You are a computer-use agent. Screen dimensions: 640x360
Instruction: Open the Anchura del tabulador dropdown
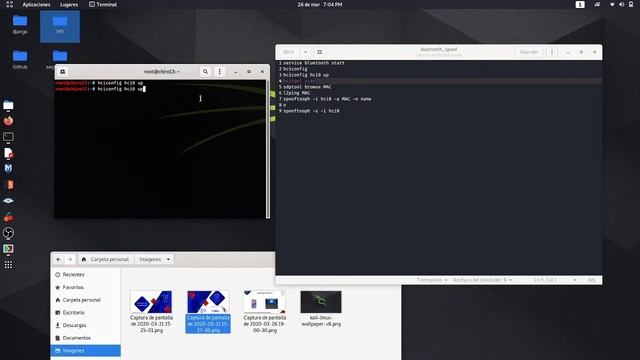(x=482, y=280)
